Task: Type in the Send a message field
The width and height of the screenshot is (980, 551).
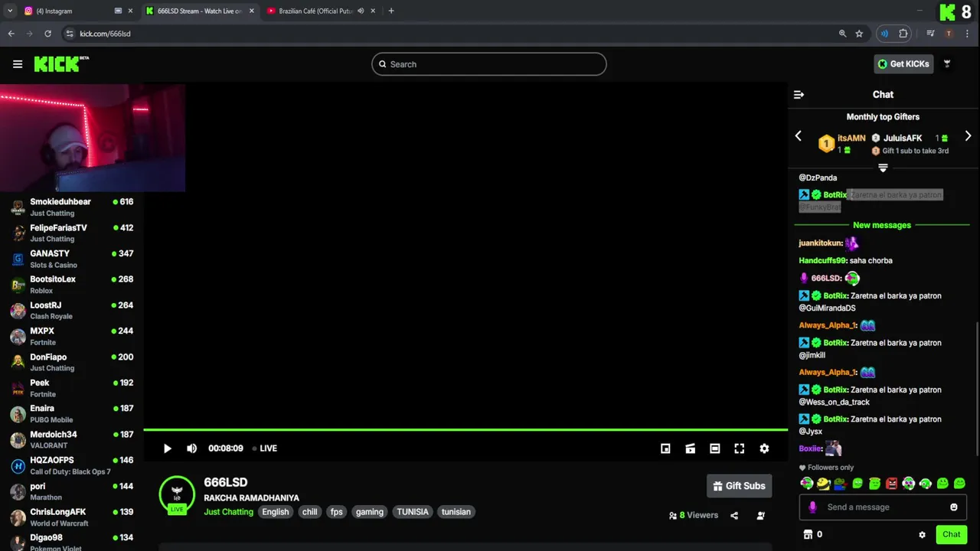Action: [883, 507]
